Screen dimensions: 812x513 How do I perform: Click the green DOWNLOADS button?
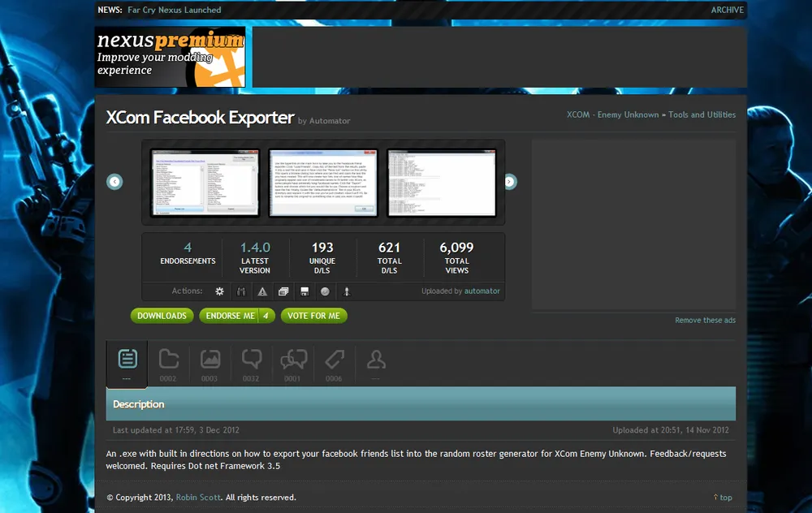(162, 316)
